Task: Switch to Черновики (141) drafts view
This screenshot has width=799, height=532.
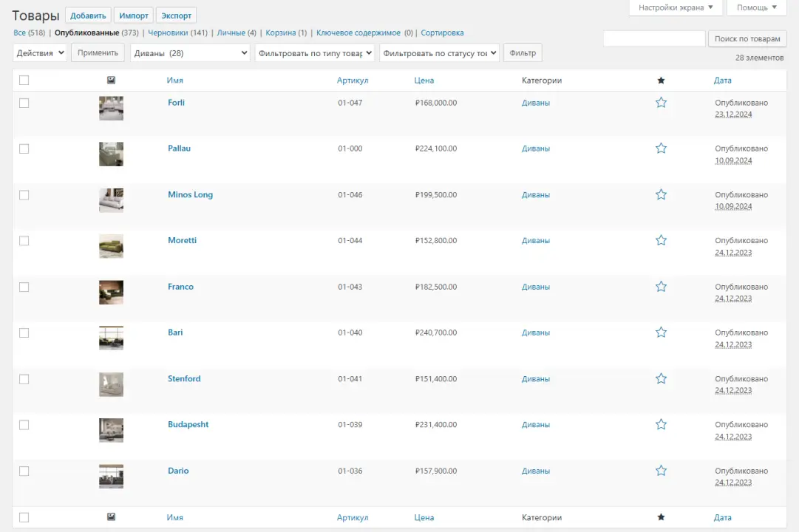Action: coord(177,33)
